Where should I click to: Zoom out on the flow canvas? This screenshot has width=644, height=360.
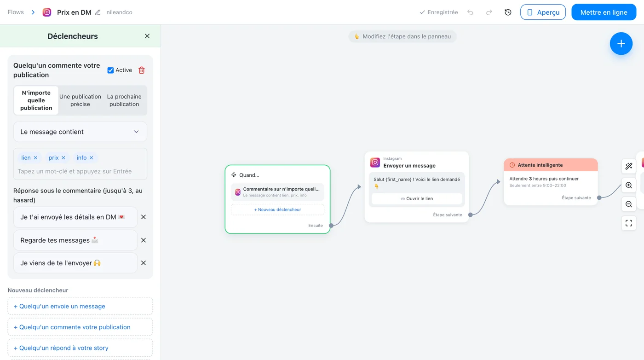pos(629,204)
